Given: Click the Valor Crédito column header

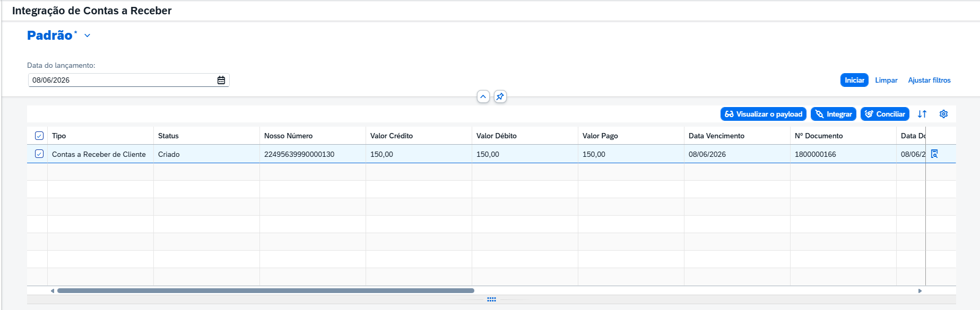Looking at the screenshot, I should 419,136.
